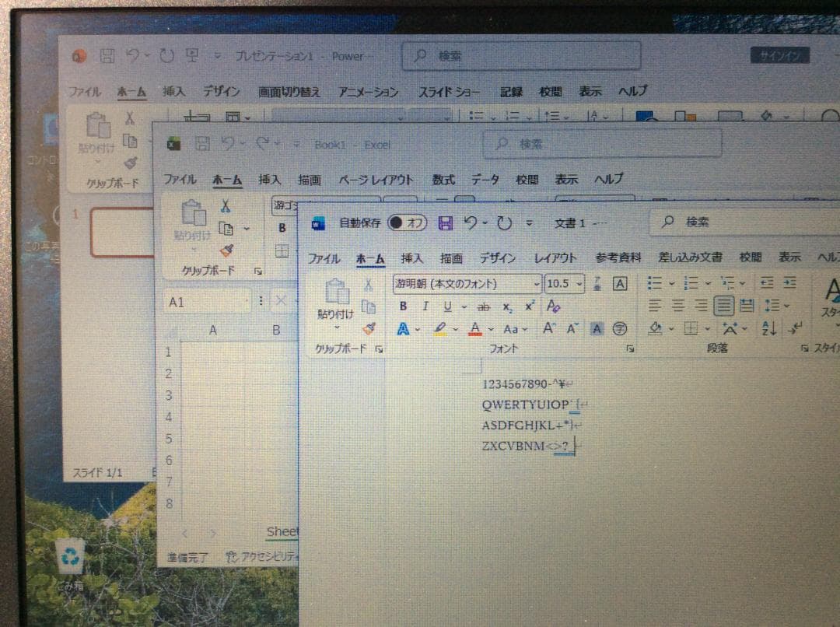Undo the last action in Word

coord(471,222)
